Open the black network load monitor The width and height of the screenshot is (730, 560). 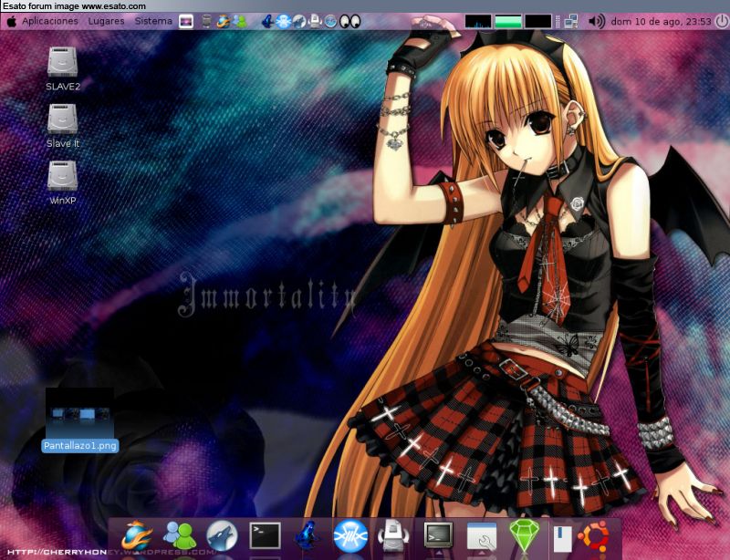click(x=538, y=21)
